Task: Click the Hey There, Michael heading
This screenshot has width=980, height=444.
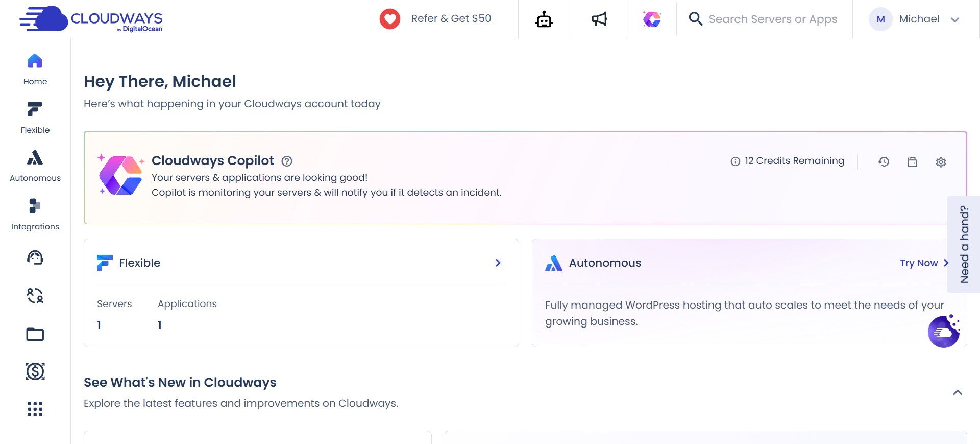Action: (x=160, y=81)
